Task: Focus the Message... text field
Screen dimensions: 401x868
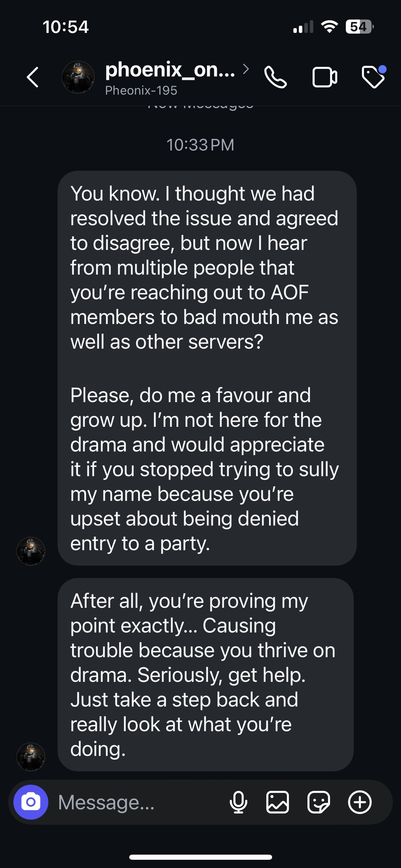Action: (x=137, y=802)
